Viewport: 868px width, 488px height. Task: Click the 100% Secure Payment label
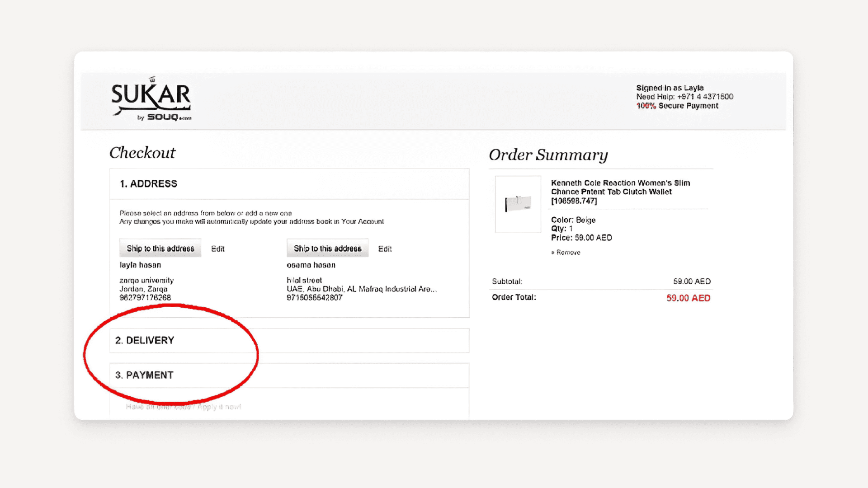pos(677,106)
